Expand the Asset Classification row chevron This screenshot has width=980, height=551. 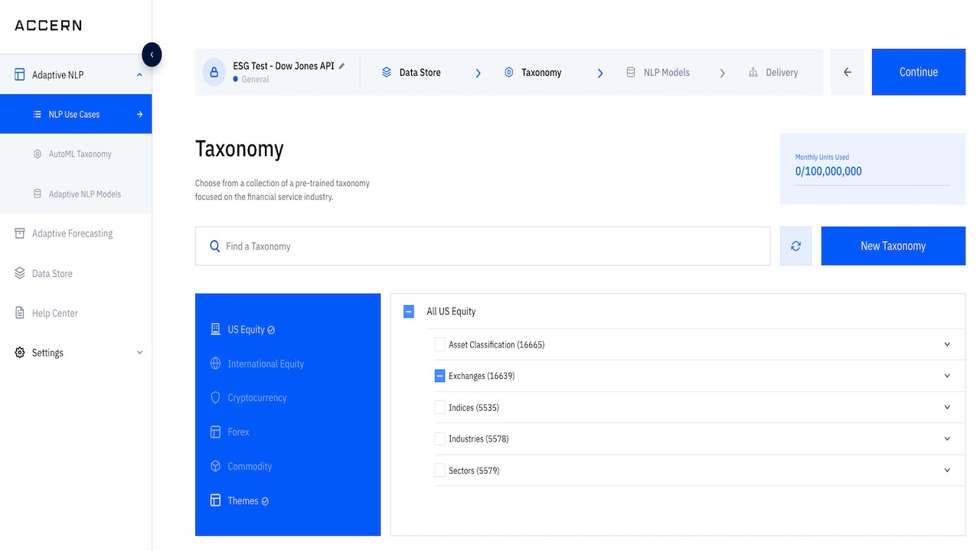point(947,344)
